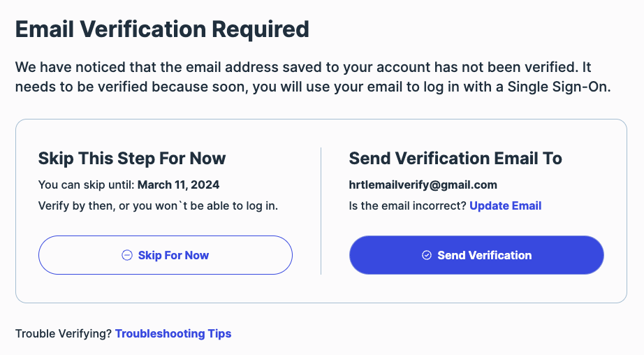Image resolution: width=644 pixels, height=355 pixels.
Task: Click the "Is the email incorrect?" text
Action: (408, 205)
